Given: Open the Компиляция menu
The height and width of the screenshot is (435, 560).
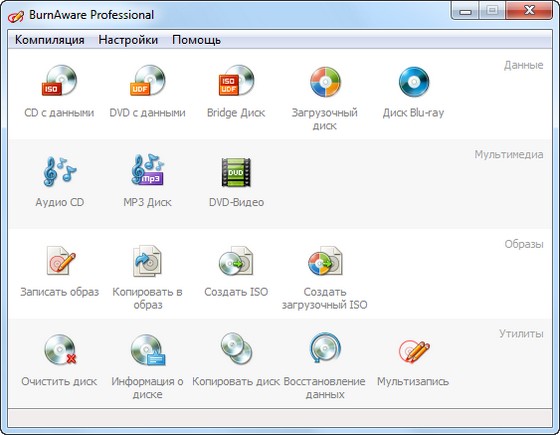Looking at the screenshot, I should click(50, 40).
